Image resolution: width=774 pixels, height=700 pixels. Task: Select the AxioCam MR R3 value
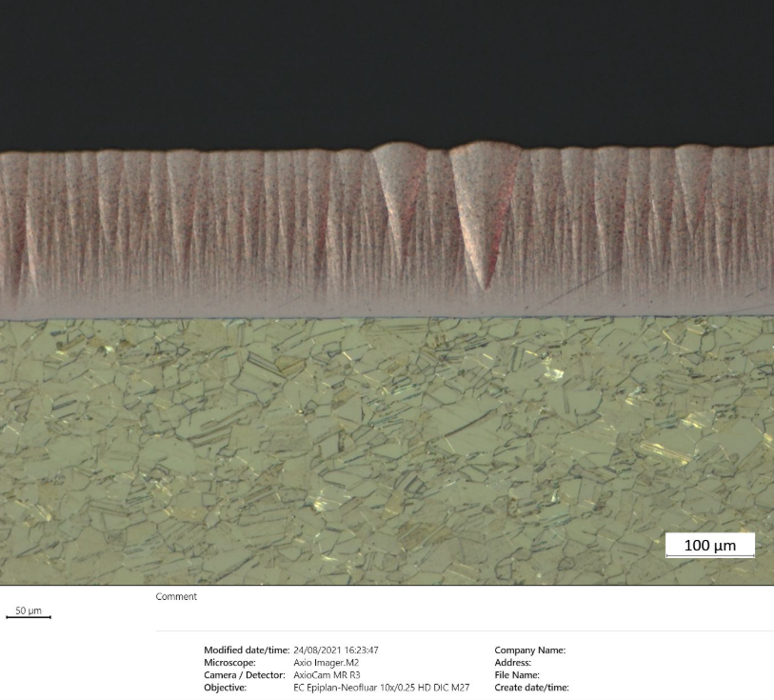point(327,675)
